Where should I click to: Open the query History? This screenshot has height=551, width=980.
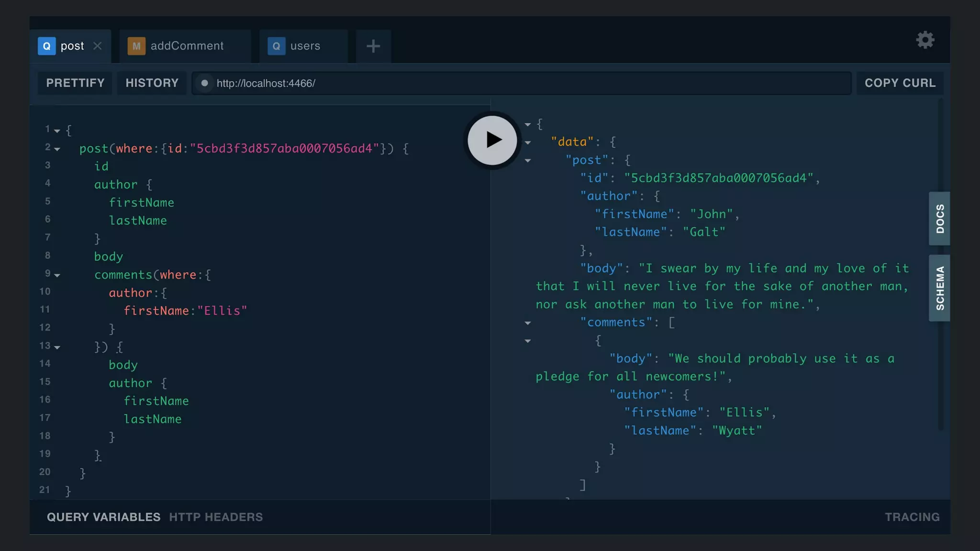[x=152, y=83]
